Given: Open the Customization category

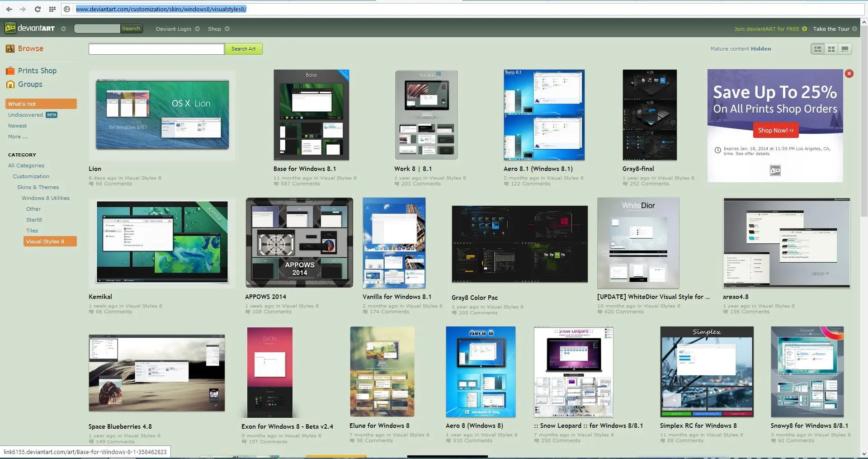Looking at the screenshot, I should click(x=31, y=176).
